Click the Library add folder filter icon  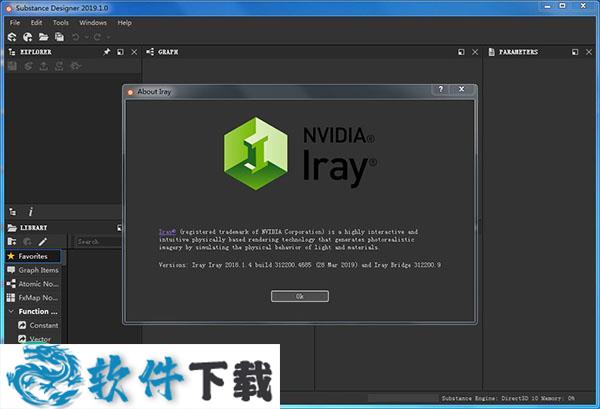pyautogui.click(x=12, y=242)
